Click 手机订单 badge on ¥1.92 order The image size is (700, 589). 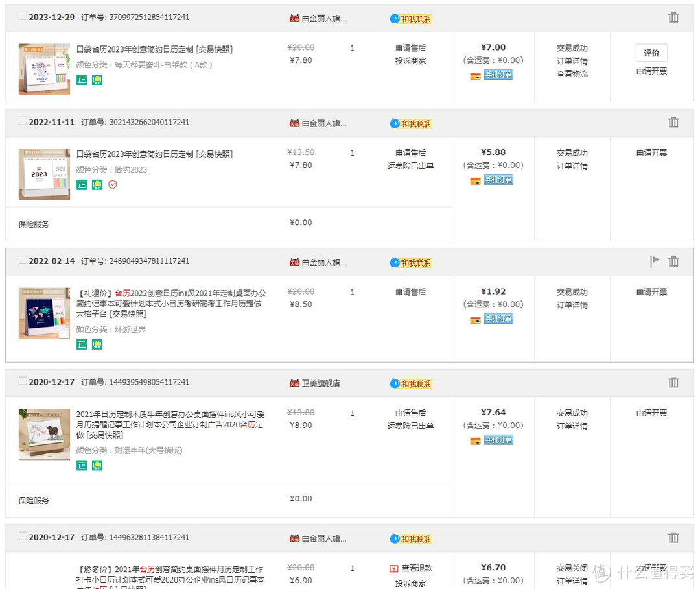coord(498,319)
